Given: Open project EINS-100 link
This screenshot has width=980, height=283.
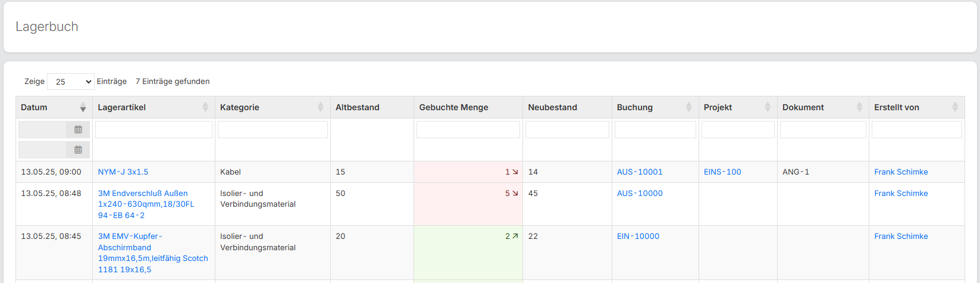Looking at the screenshot, I should 722,172.
